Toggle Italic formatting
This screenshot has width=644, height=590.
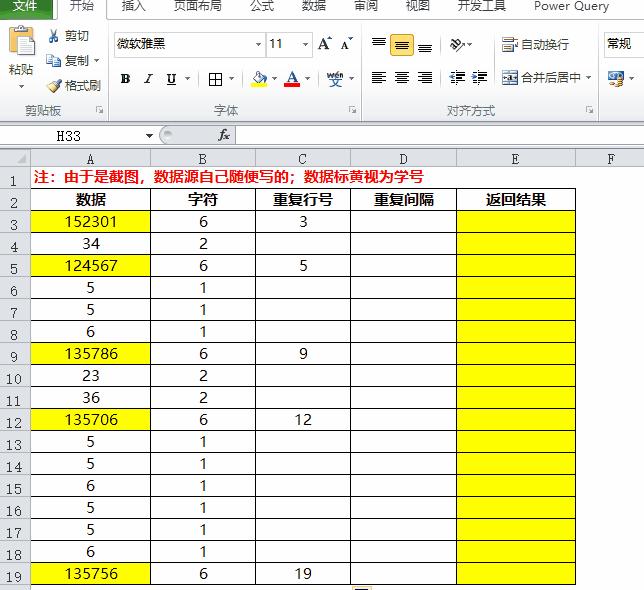tap(148, 78)
